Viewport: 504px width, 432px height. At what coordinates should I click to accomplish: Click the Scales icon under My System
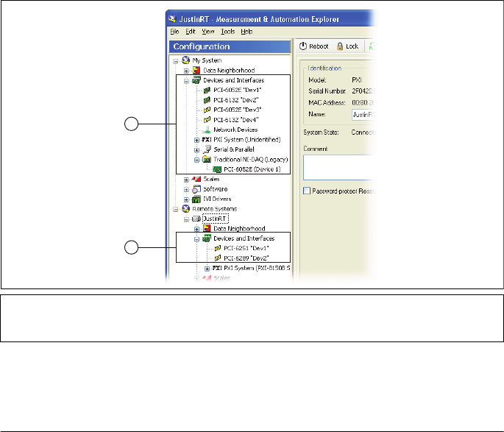(x=196, y=179)
